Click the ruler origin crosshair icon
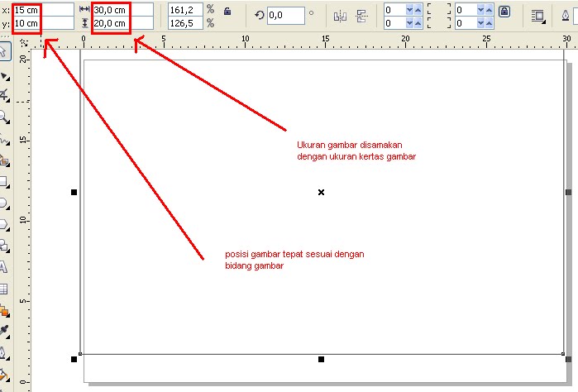578x392 pixels. click(24, 43)
